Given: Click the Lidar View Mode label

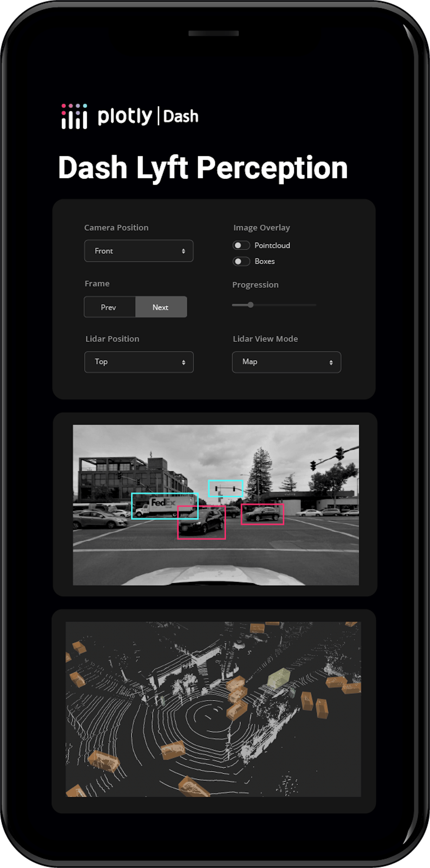Looking at the screenshot, I should pyautogui.click(x=265, y=339).
